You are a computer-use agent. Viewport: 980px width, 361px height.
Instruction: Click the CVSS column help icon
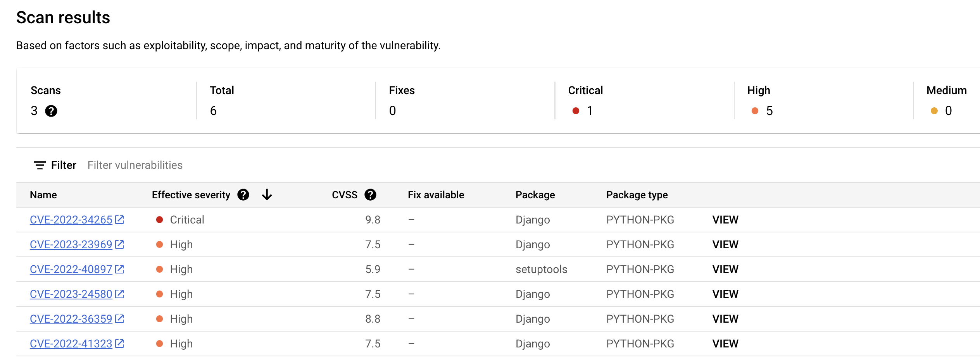point(370,195)
